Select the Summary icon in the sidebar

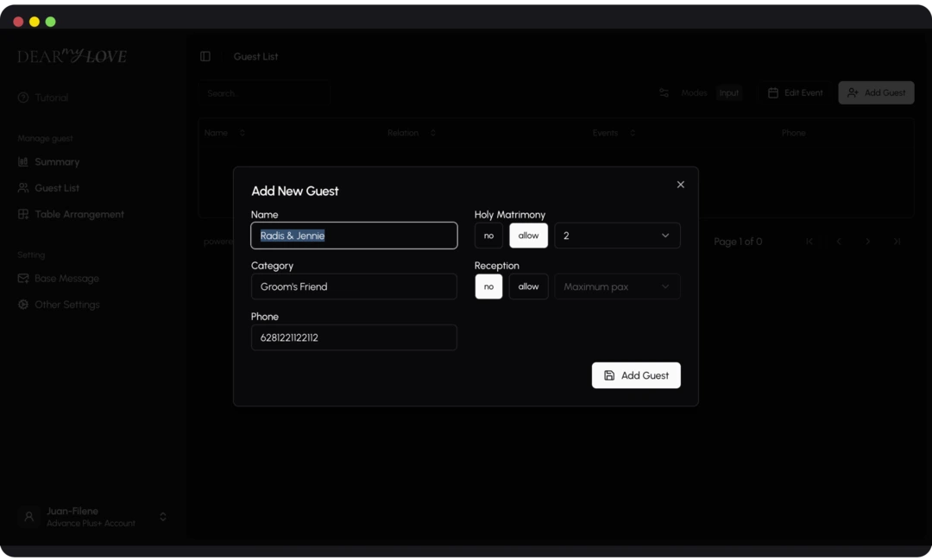(22, 161)
